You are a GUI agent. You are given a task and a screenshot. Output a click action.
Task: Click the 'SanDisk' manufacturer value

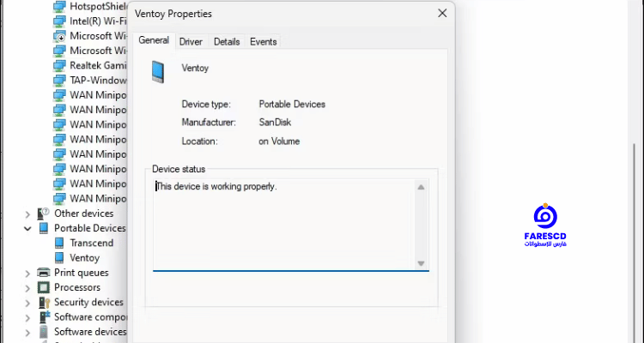275,123
